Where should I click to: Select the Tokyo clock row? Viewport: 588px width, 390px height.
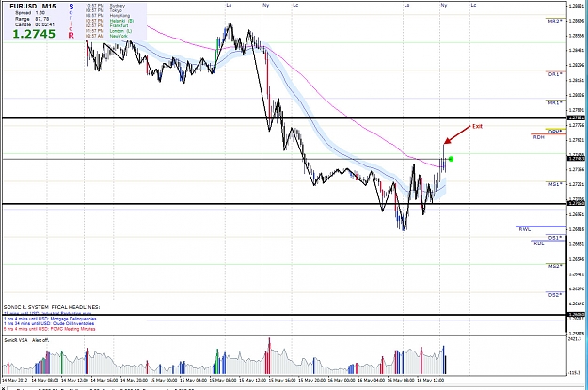103,11
